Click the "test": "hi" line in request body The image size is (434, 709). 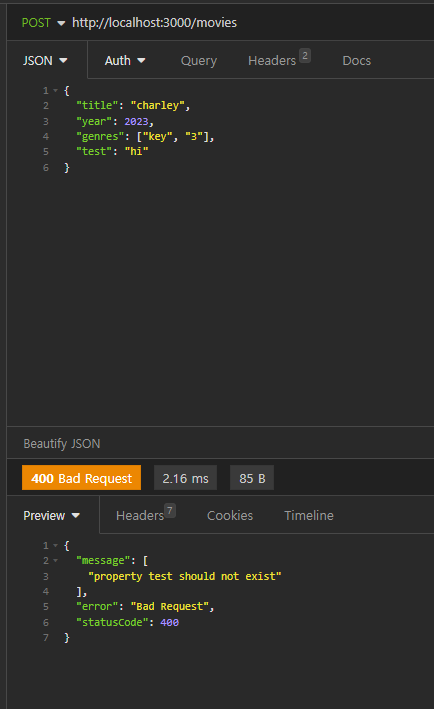pyautogui.click(x=112, y=151)
